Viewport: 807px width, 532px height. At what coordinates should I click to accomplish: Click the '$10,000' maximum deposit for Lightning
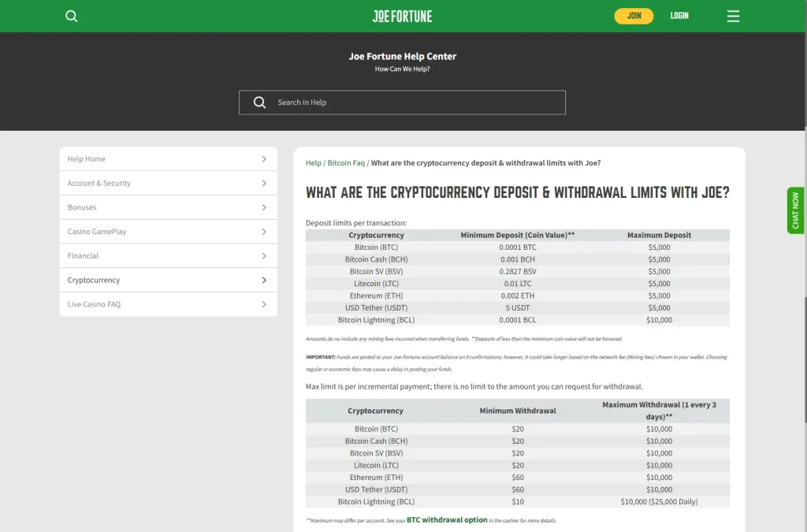coord(660,319)
